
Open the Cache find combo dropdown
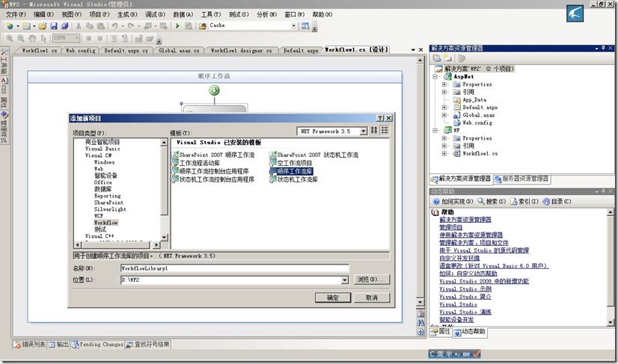point(293,25)
